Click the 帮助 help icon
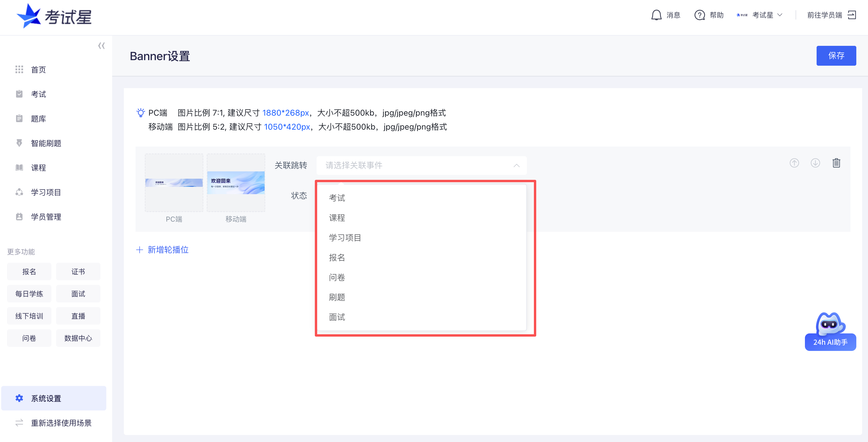 (x=699, y=15)
